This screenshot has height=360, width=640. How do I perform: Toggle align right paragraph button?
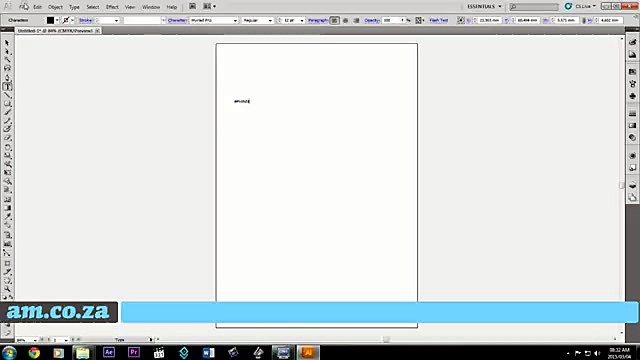click(x=356, y=20)
